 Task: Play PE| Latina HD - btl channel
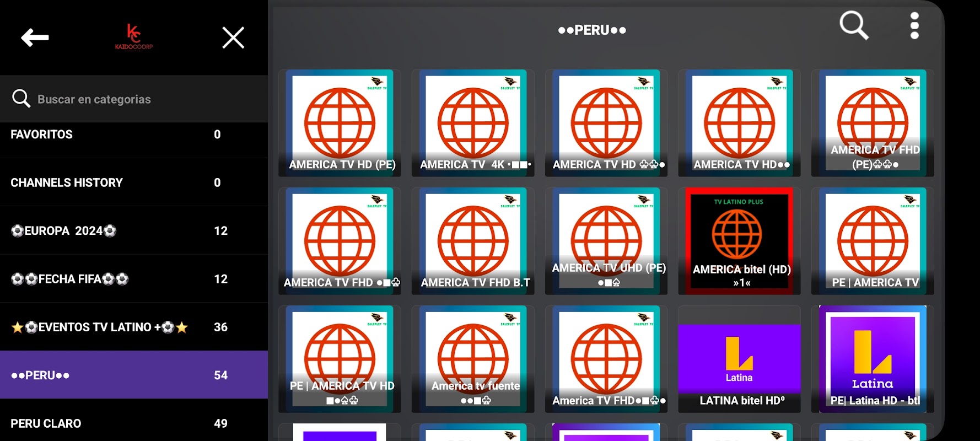pos(873,359)
